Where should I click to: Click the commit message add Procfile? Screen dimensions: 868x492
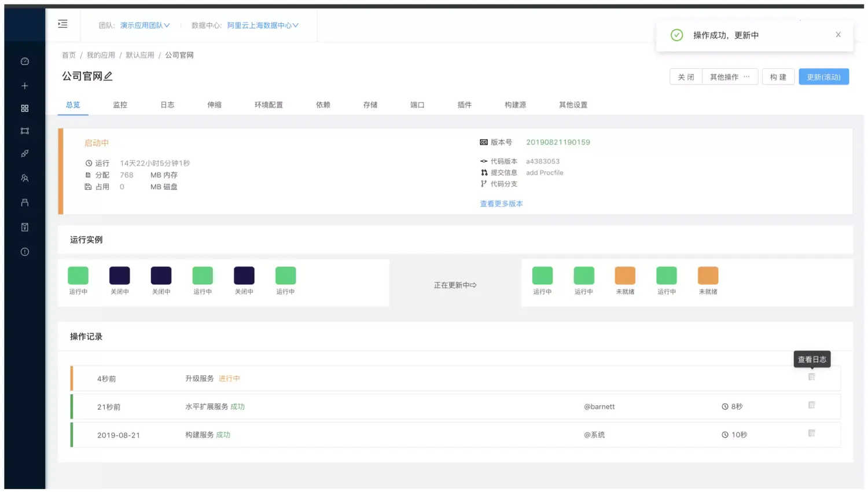pos(545,172)
